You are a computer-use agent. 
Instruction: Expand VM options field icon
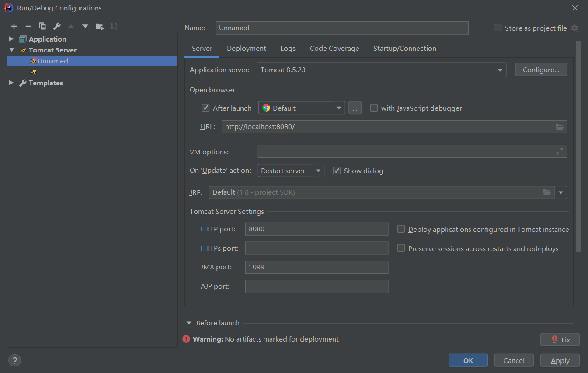(560, 151)
